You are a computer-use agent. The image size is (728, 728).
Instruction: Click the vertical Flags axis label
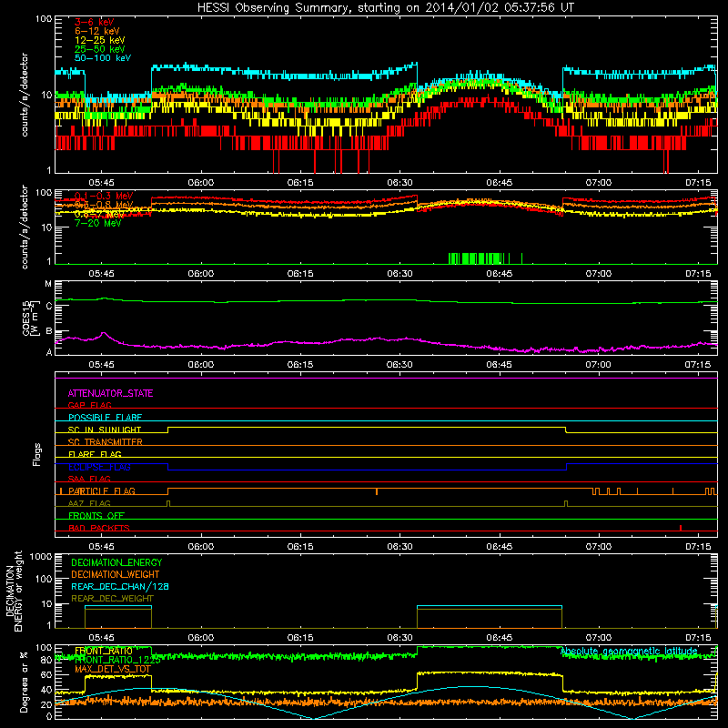[x=37, y=454]
